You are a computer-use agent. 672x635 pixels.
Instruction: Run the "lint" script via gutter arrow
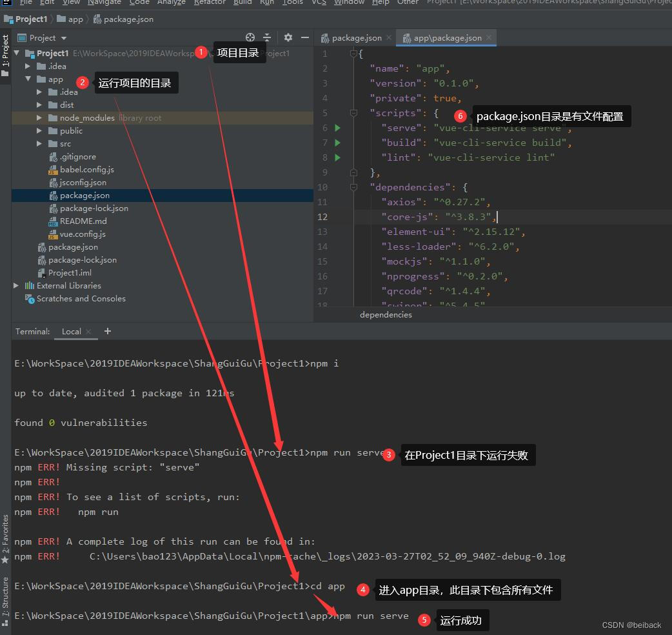click(x=338, y=158)
